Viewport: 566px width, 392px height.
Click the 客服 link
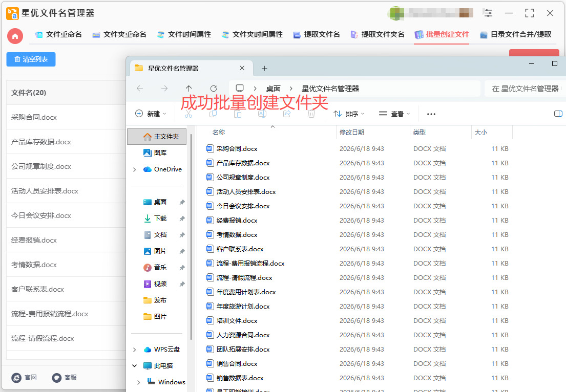pyautogui.click(x=65, y=378)
